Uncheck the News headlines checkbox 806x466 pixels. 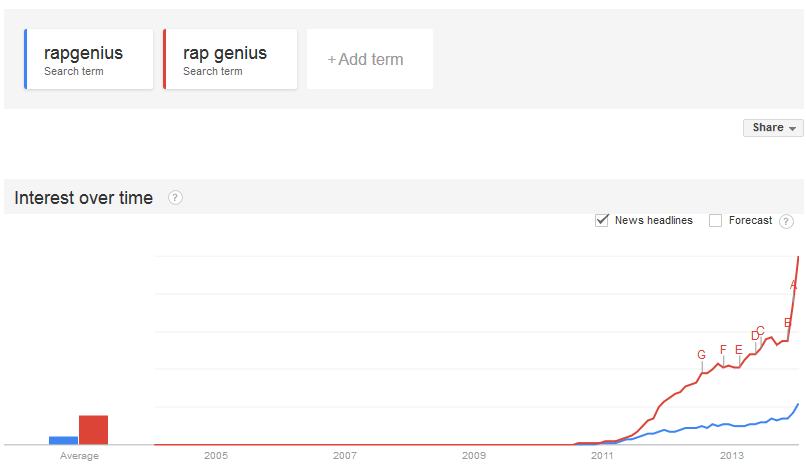click(602, 220)
